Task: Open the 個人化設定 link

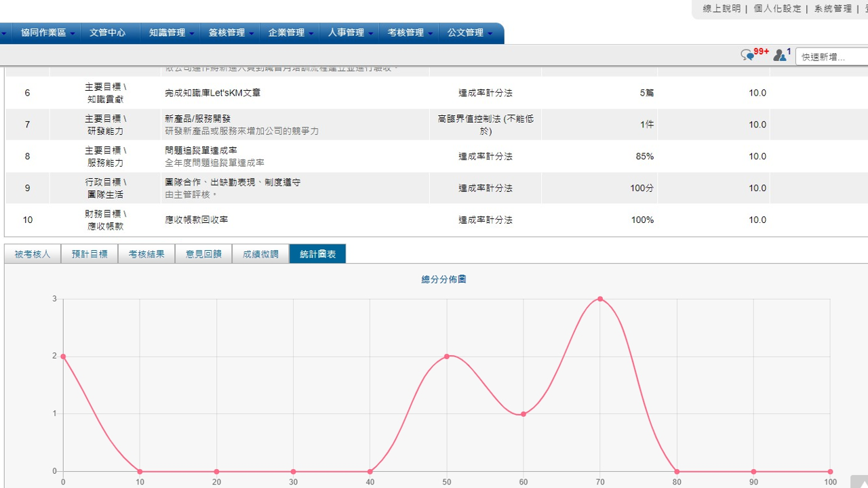Action: (x=777, y=9)
